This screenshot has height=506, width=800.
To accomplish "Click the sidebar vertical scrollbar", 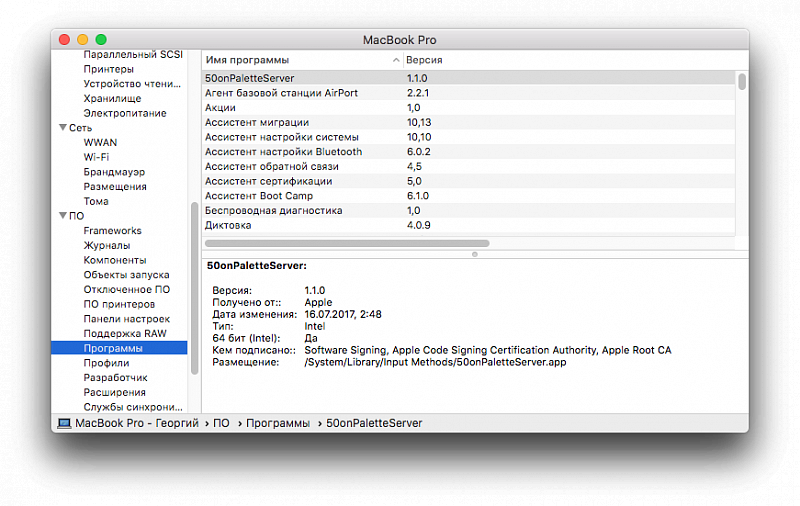I will (195, 290).
